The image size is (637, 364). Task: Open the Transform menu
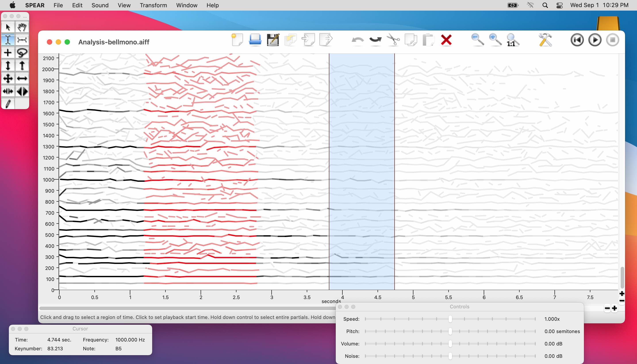[x=153, y=5]
